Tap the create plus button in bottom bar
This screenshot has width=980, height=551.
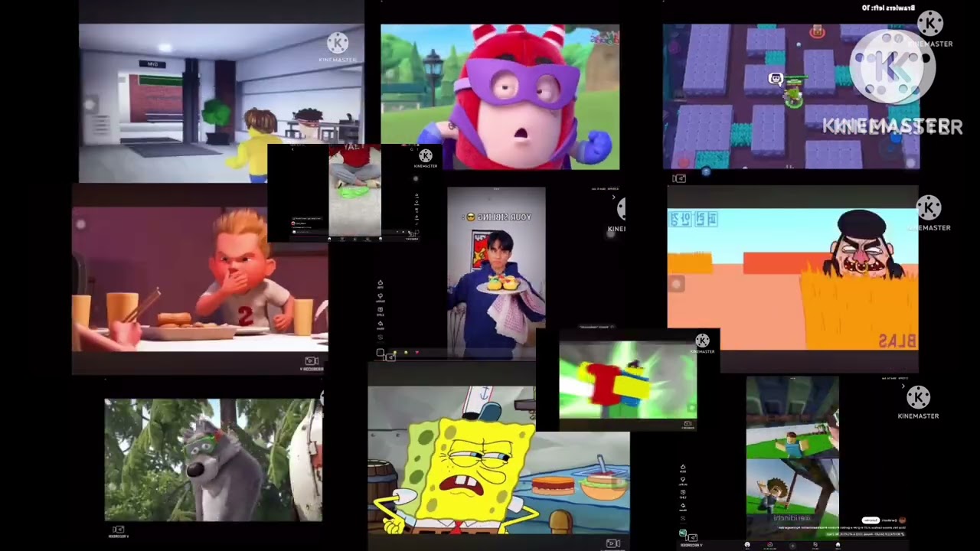(792, 545)
